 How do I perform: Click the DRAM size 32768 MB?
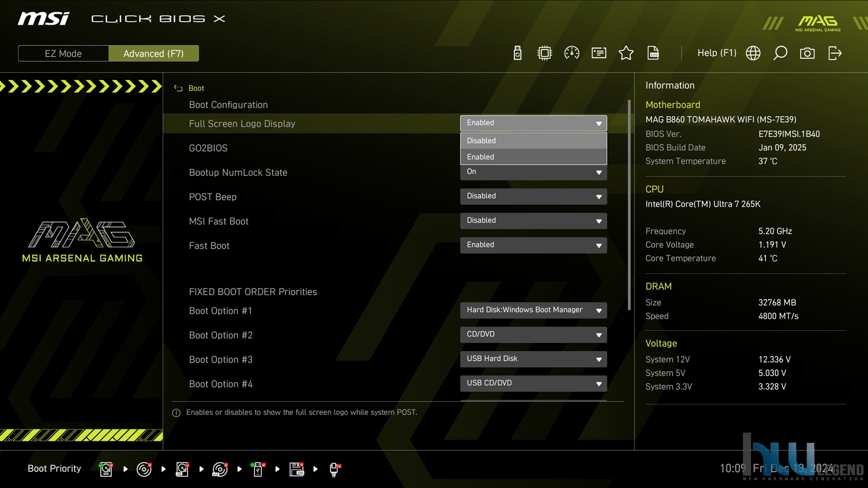pyautogui.click(x=777, y=303)
